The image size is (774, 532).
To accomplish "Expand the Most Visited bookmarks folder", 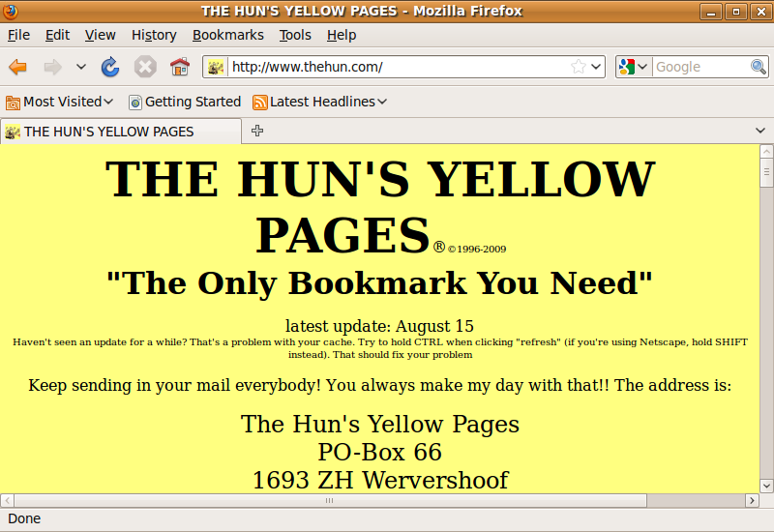I will (59, 102).
